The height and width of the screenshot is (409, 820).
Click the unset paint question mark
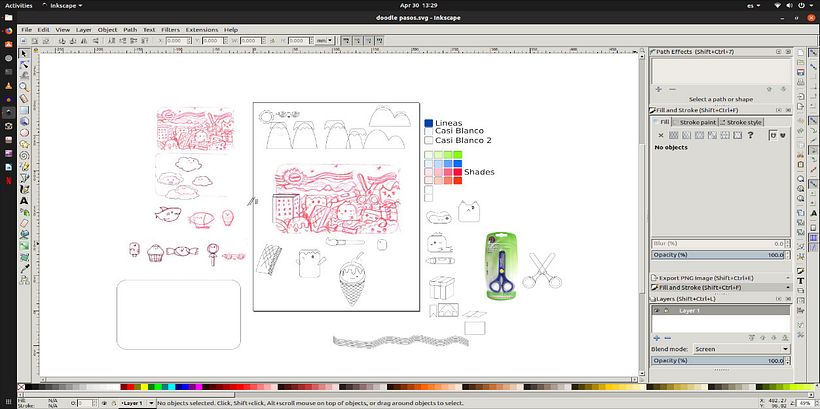click(x=750, y=135)
